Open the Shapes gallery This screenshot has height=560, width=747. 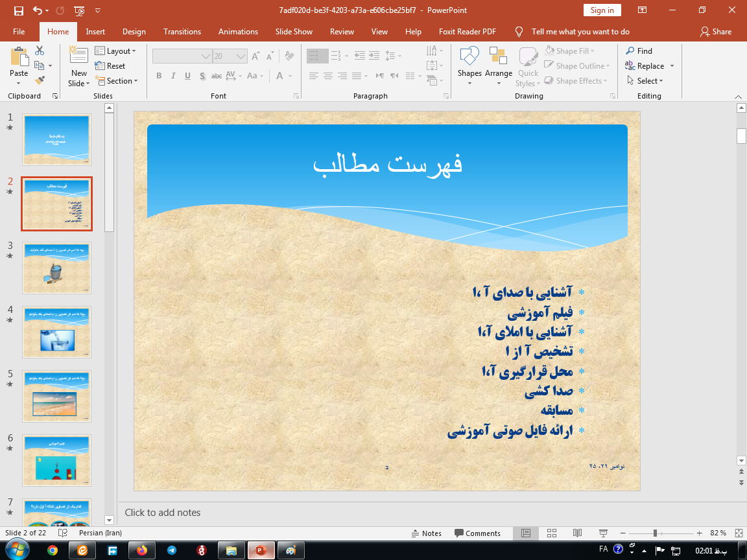469,65
